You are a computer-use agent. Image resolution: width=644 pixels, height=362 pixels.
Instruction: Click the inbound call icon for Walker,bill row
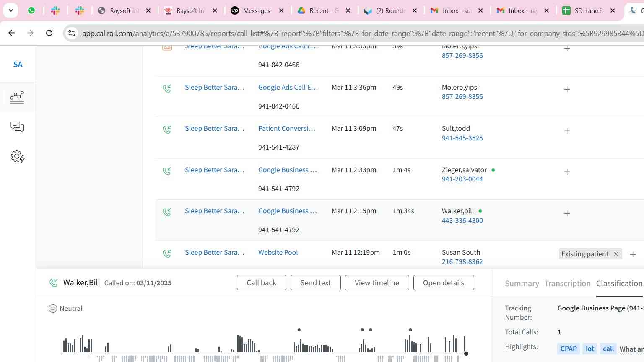(167, 212)
